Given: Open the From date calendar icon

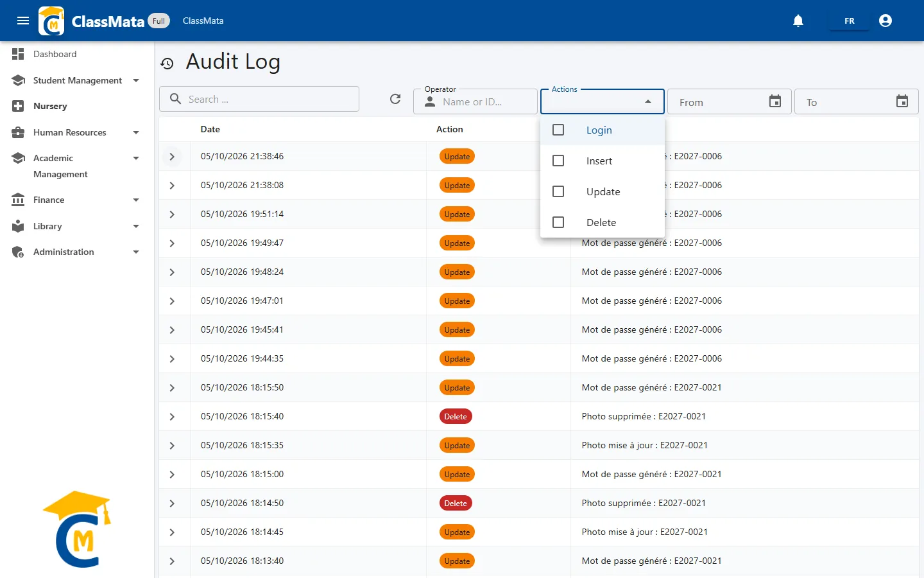Looking at the screenshot, I should click(x=775, y=101).
